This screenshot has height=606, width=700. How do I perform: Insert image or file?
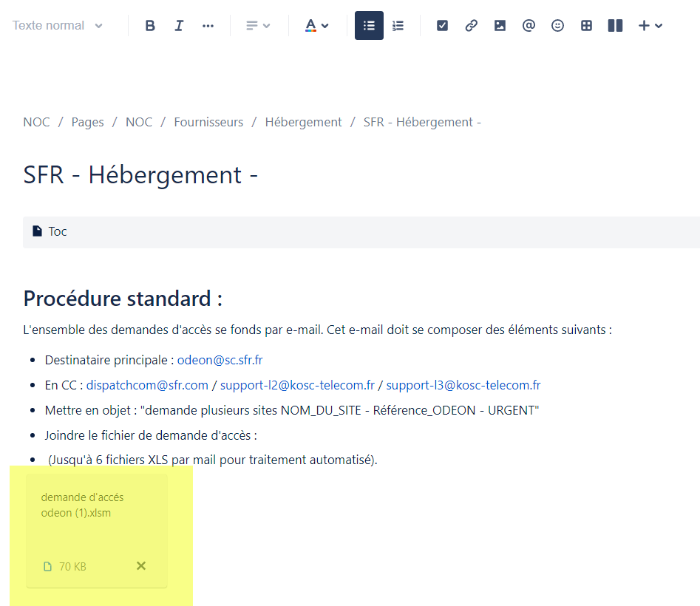point(500,25)
